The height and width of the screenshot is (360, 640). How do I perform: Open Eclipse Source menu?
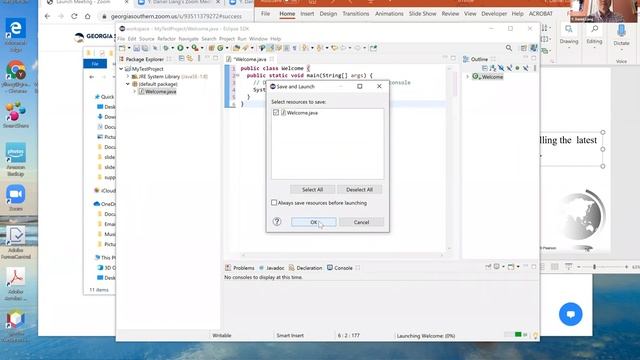coord(147,39)
